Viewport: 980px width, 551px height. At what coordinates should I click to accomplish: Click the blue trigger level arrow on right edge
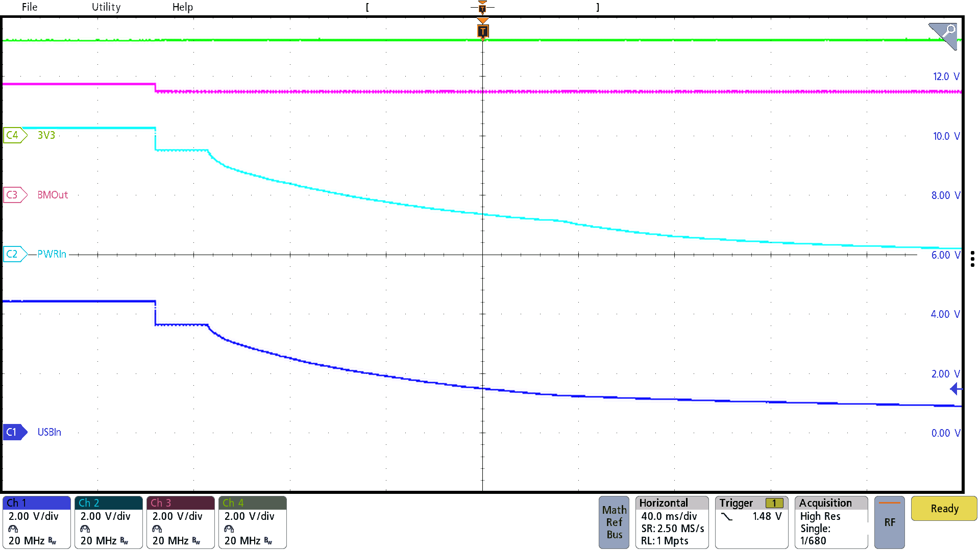(955, 389)
